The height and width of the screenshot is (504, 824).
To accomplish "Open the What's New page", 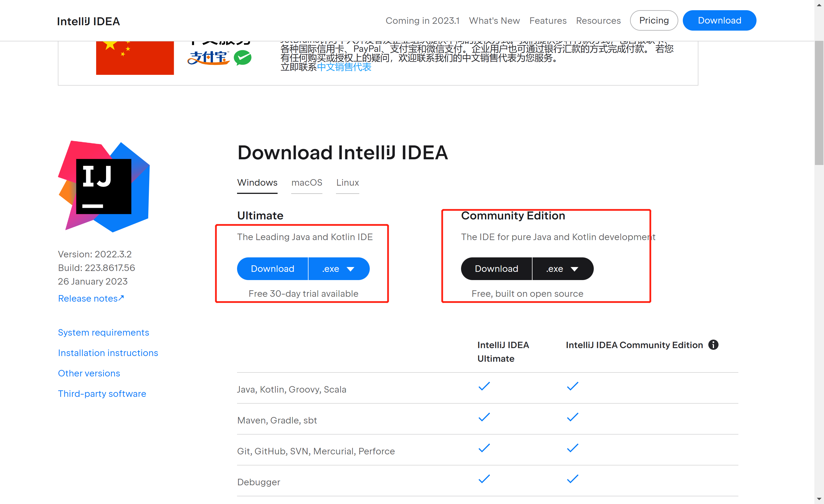I will (x=494, y=20).
